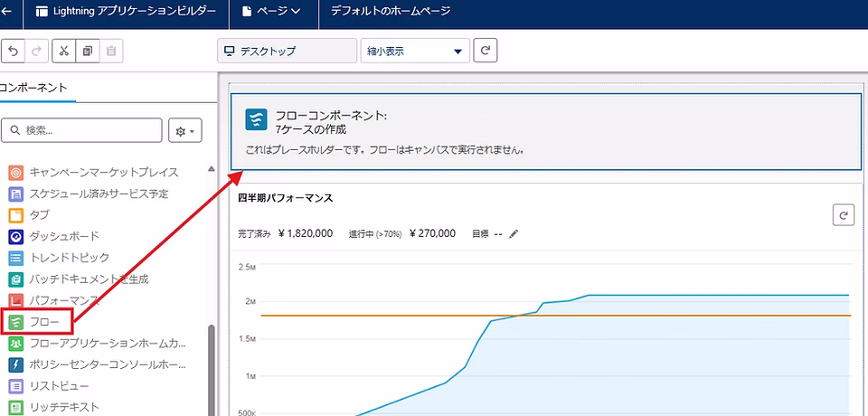Click the 四半期パフォーマンス heading
The image size is (868, 416).
pyautogui.click(x=285, y=198)
